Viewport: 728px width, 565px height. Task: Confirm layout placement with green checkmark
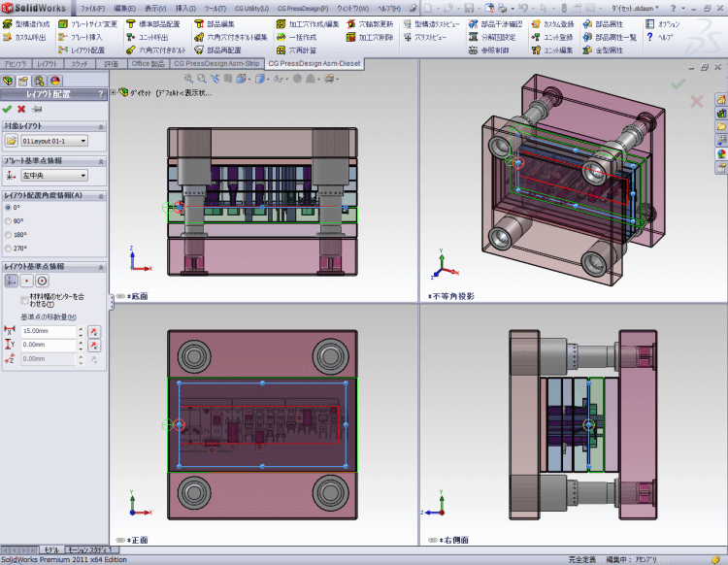point(7,109)
